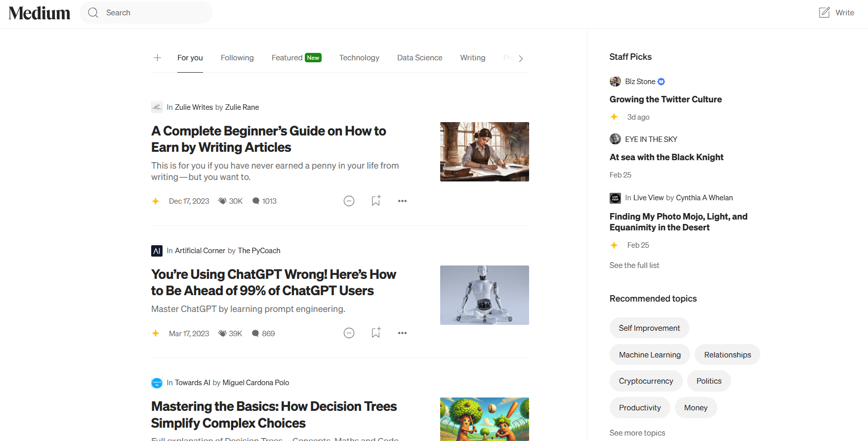
Task: Click the Write pencil icon
Action: (x=824, y=12)
